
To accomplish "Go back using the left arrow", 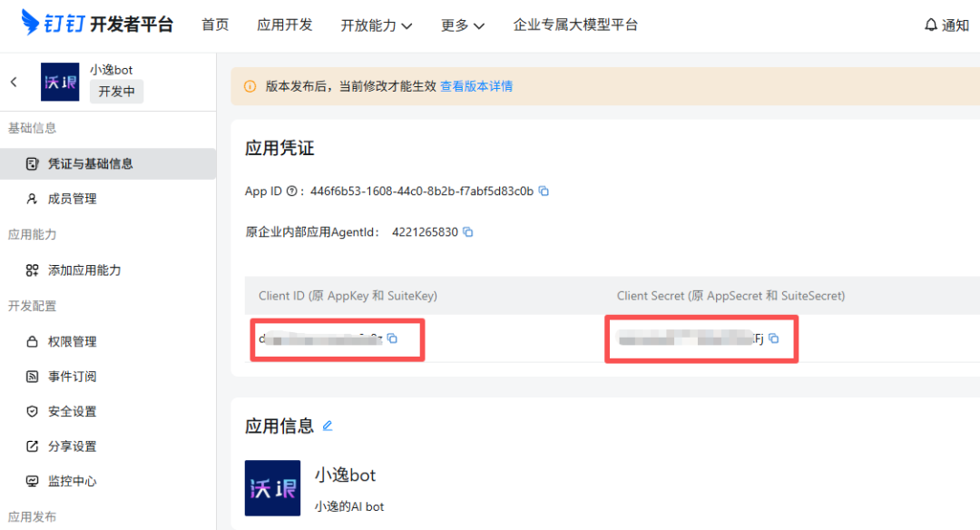I will click(x=14, y=82).
